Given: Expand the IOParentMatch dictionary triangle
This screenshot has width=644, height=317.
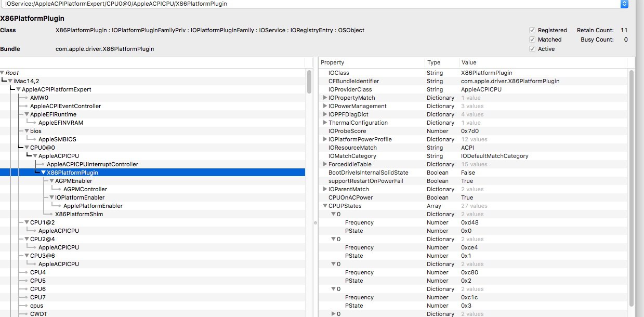Looking at the screenshot, I should pyautogui.click(x=325, y=189).
